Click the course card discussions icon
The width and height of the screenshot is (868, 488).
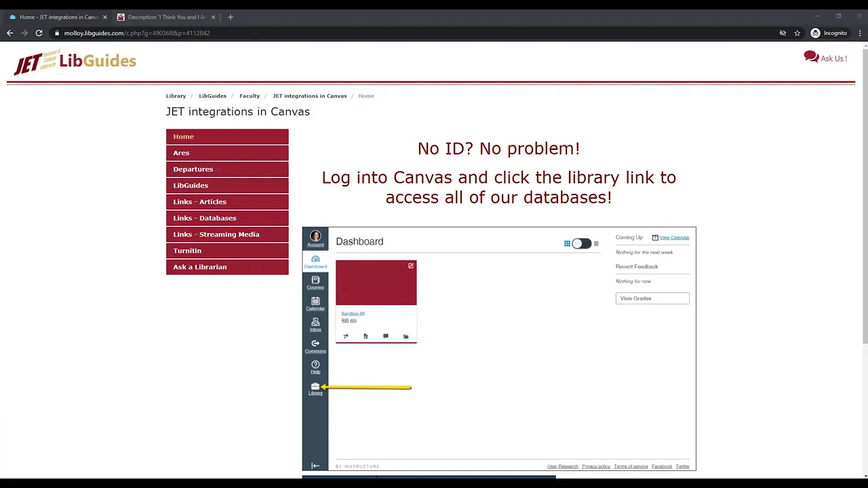click(x=386, y=336)
